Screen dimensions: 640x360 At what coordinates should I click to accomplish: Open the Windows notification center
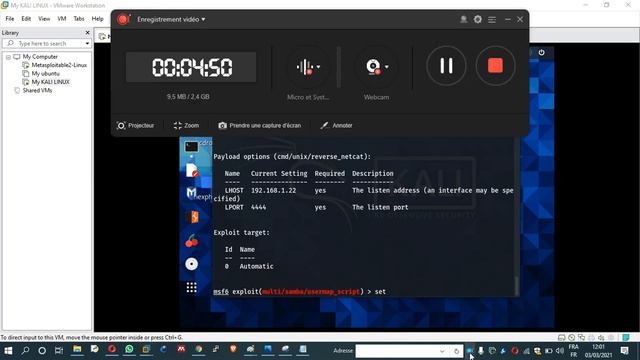[624, 351]
